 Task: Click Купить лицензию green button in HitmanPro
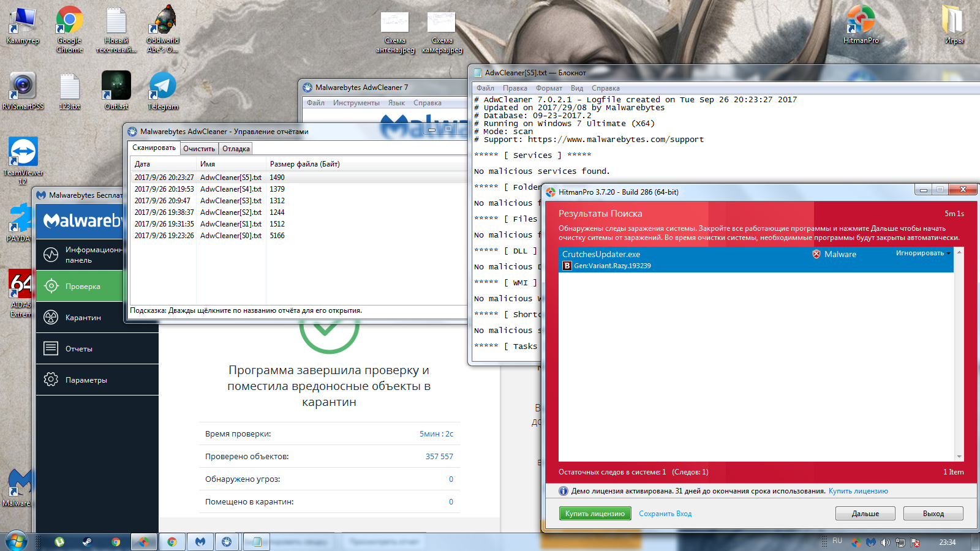595,514
